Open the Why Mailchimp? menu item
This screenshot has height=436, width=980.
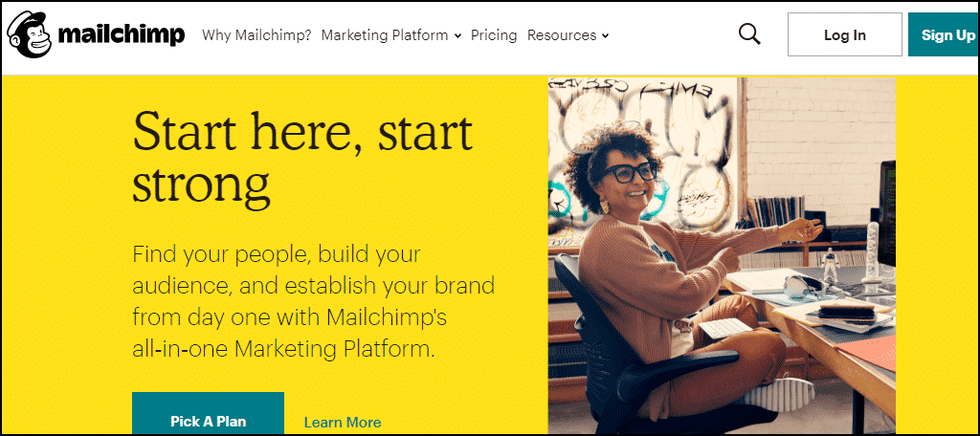click(256, 35)
